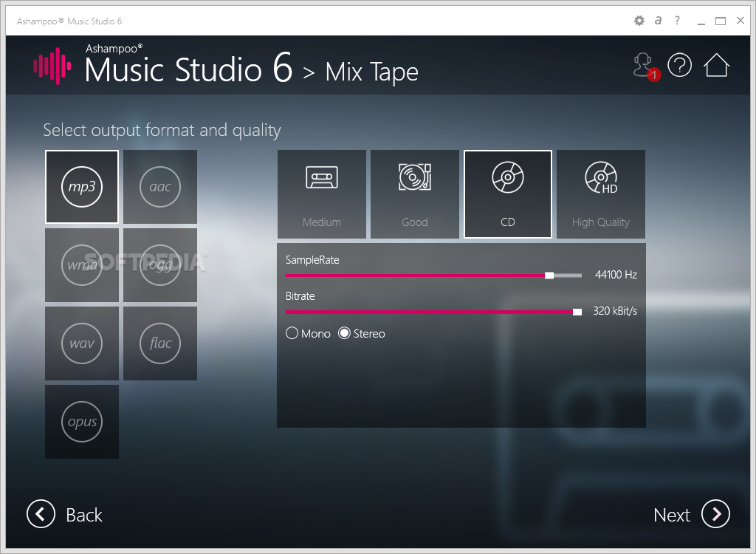Select the ogg format tile

[x=160, y=265]
